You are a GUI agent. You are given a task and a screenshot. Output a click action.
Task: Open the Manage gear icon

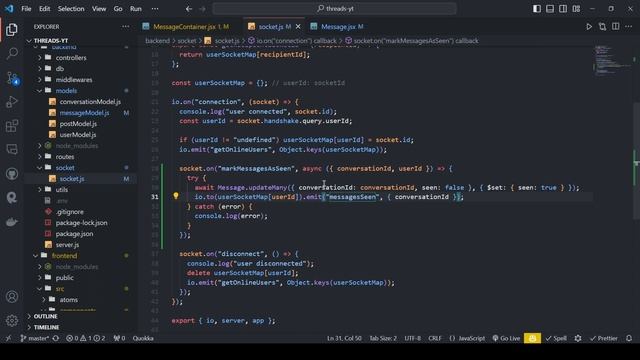(x=12, y=321)
